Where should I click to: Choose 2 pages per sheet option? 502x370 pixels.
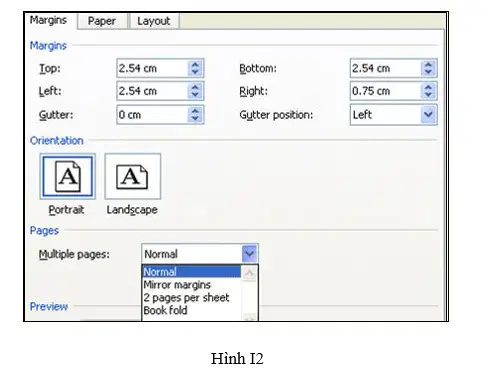[191, 297]
